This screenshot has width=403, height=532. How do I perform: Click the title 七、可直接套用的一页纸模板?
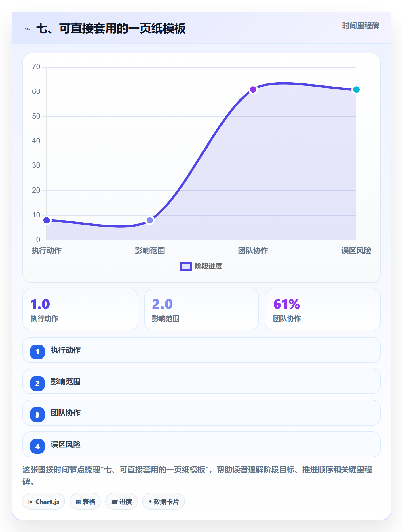coord(111,28)
